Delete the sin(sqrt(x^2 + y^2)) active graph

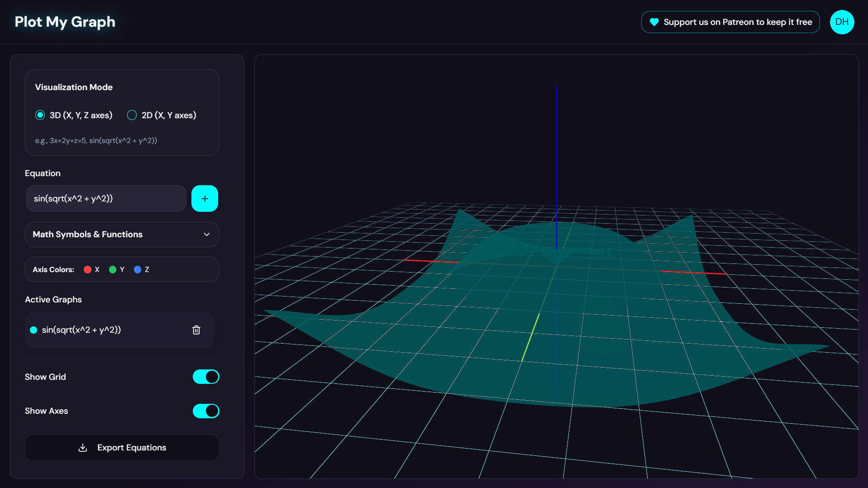(x=196, y=330)
